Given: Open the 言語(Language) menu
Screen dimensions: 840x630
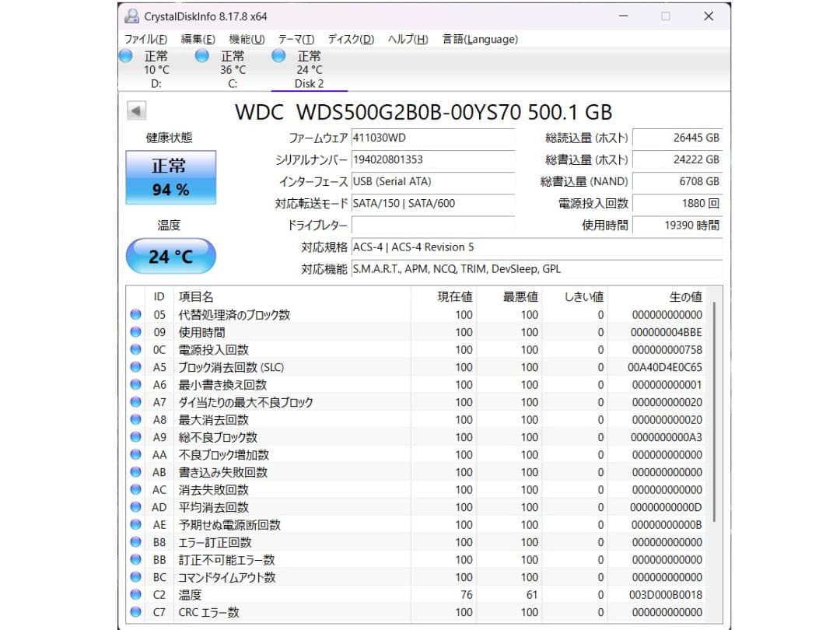Looking at the screenshot, I should (x=479, y=39).
